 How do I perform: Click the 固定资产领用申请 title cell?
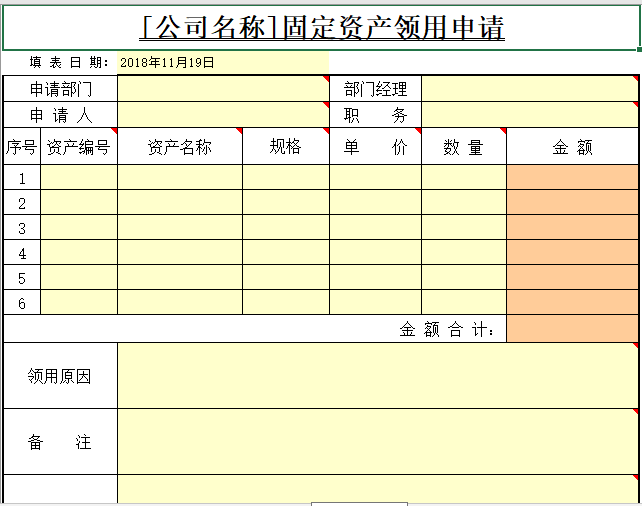click(322, 27)
